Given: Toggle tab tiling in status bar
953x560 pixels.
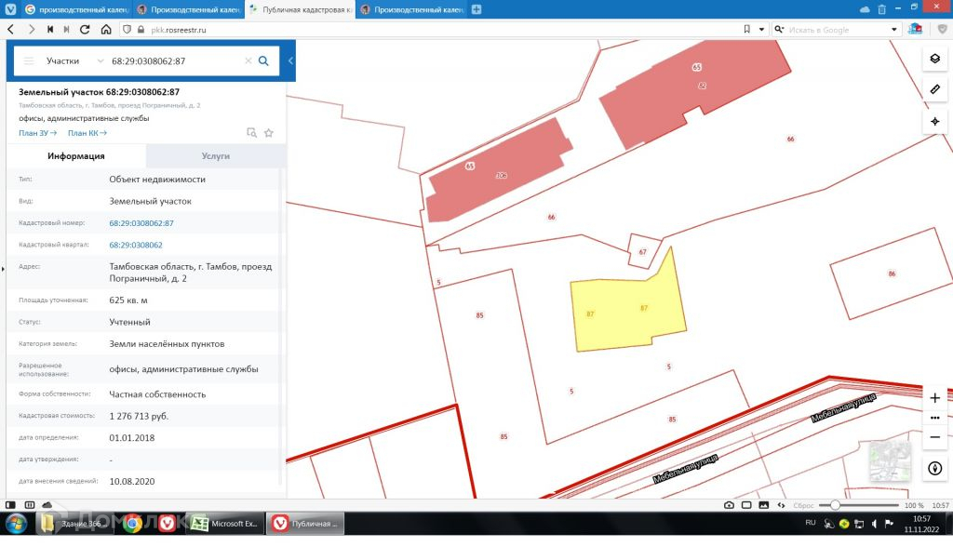Looking at the screenshot, I should (29, 505).
